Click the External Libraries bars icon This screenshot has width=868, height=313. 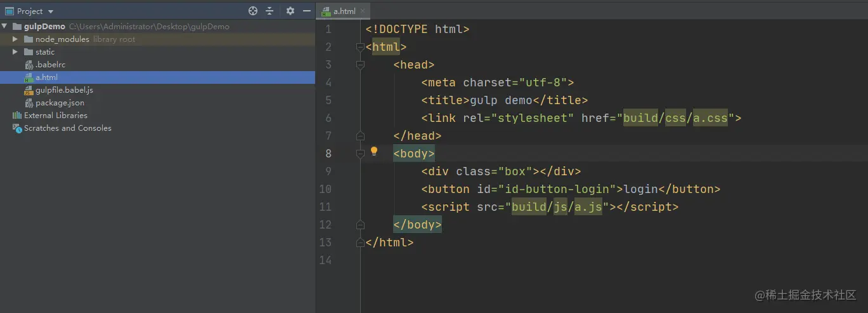point(17,116)
